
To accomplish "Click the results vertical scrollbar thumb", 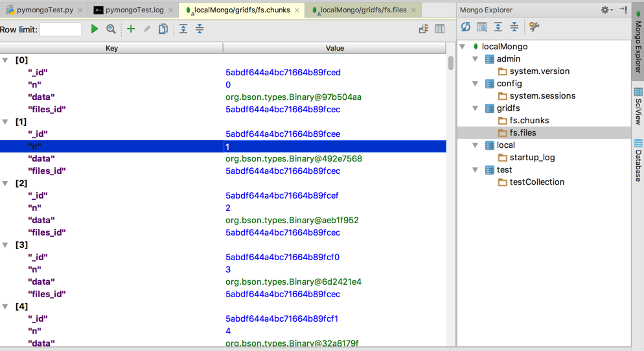I will pos(450,63).
